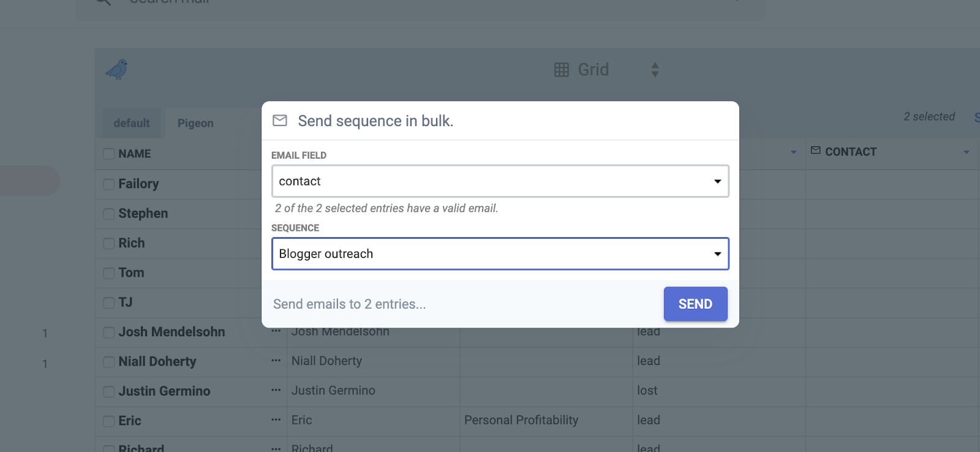
Task: Toggle the select-all NAME checkbox
Action: coord(109,154)
